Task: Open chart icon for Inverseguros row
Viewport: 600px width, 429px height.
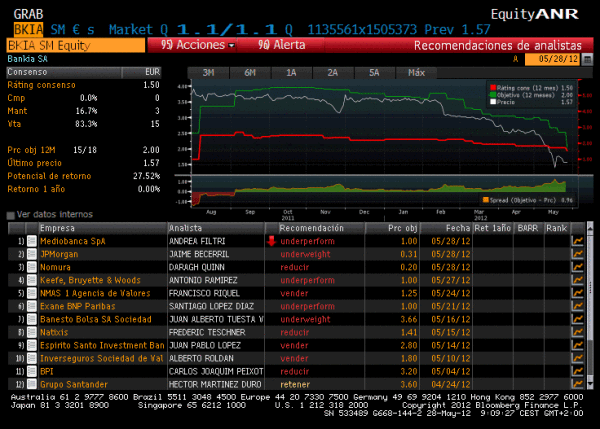Action: (577, 358)
